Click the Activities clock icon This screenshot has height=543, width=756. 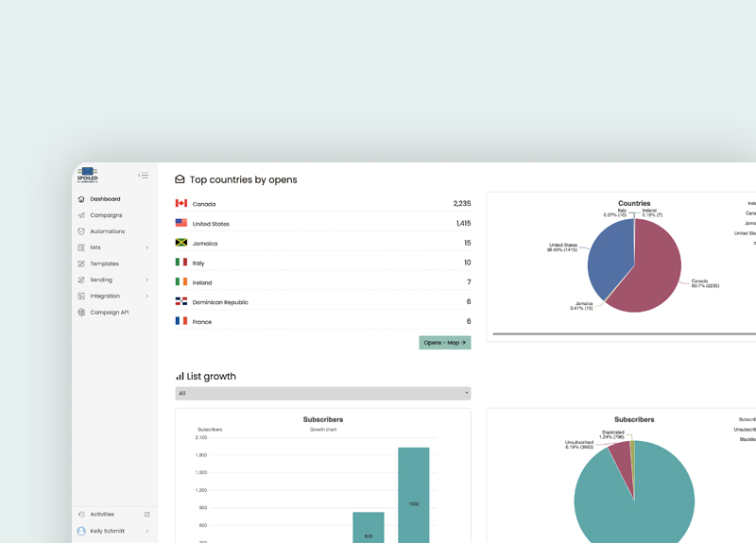point(81,515)
